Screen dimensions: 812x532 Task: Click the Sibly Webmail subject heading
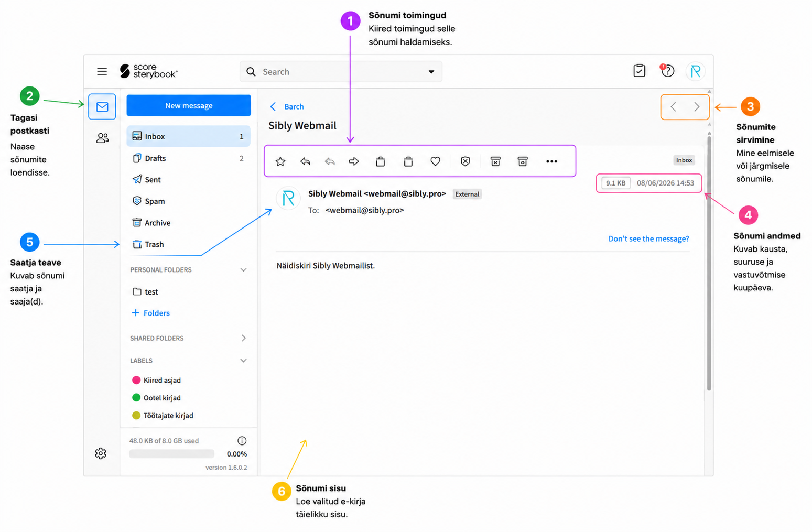point(302,126)
